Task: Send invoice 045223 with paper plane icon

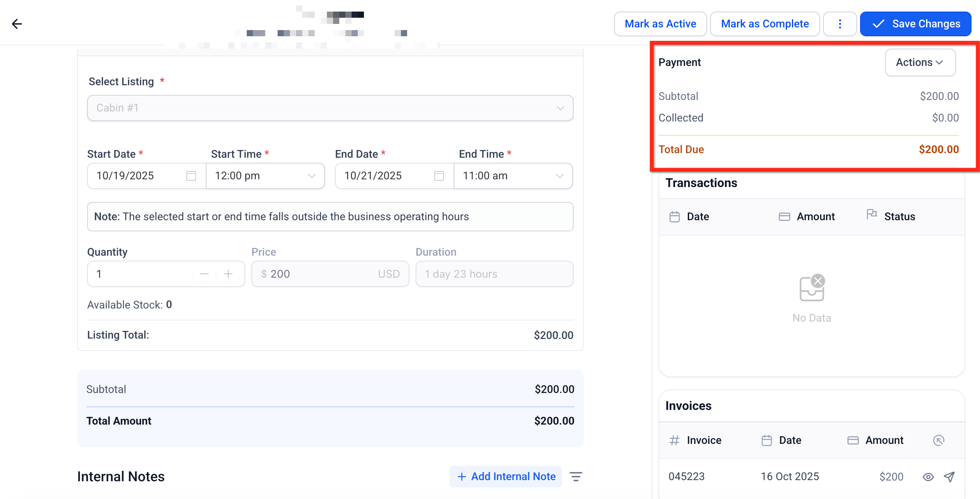Action: click(x=949, y=477)
